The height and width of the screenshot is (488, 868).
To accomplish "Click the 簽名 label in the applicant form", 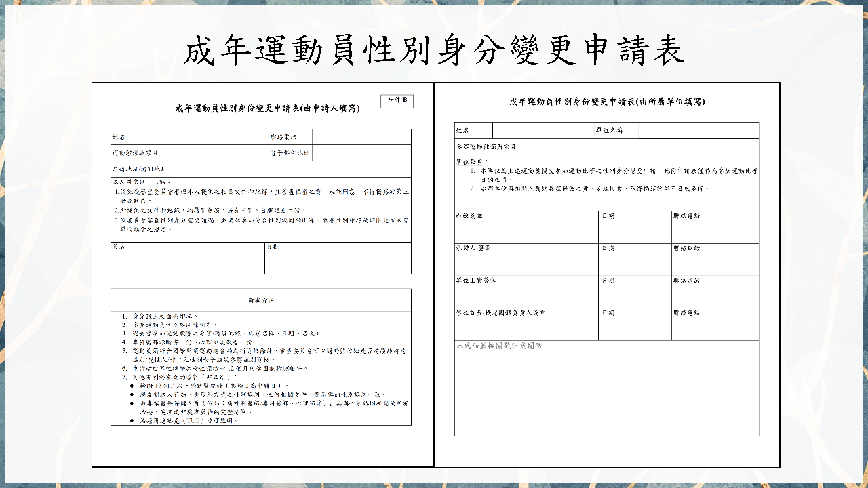I will tap(119, 247).
